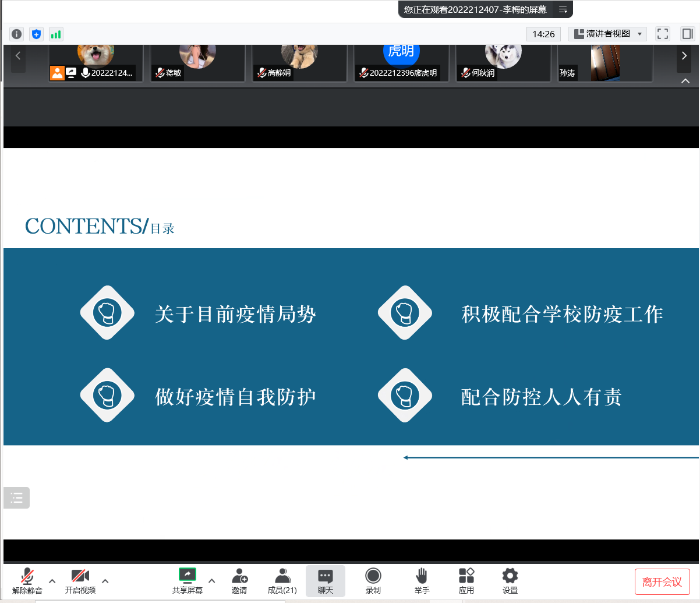
Task: Expand video options arrow beside 开启视频
Action: [105, 580]
